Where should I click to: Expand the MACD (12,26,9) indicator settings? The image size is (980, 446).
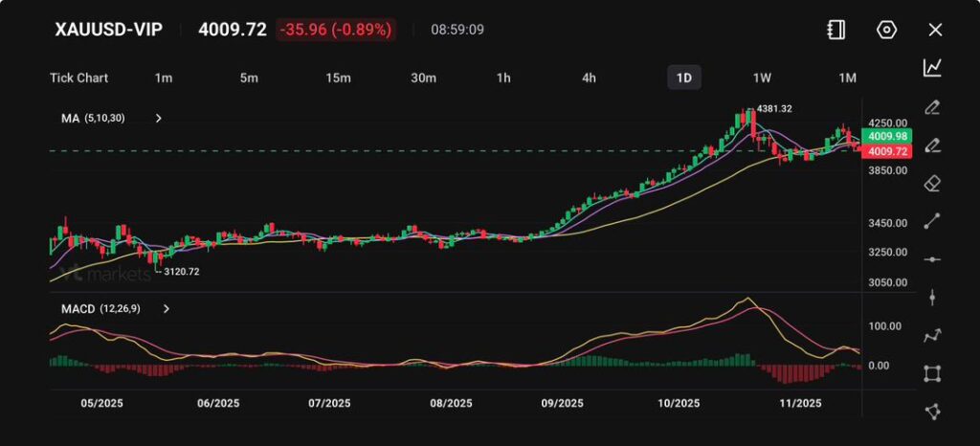pyautogui.click(x=167, y=309)
